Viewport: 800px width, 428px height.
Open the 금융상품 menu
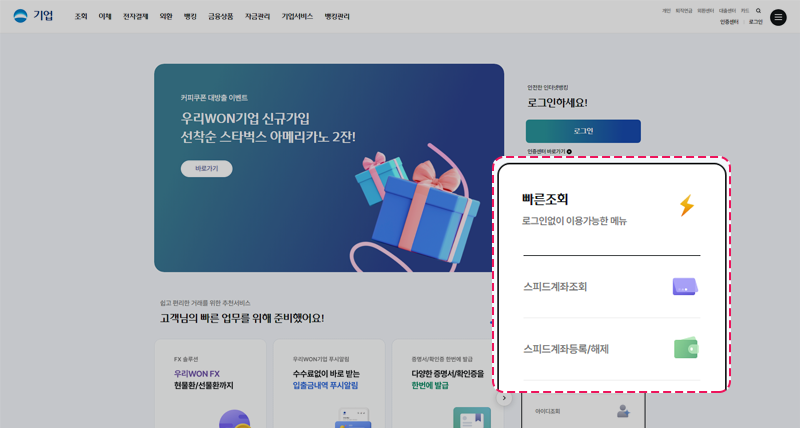(220, 16)
